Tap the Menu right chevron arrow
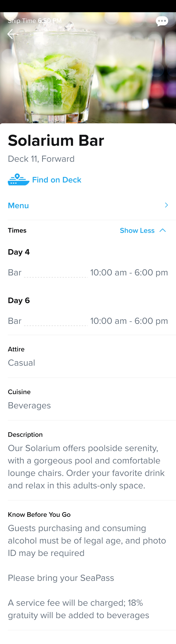Image resolution: width=176 pixels, height=644 pixels. 166,205
